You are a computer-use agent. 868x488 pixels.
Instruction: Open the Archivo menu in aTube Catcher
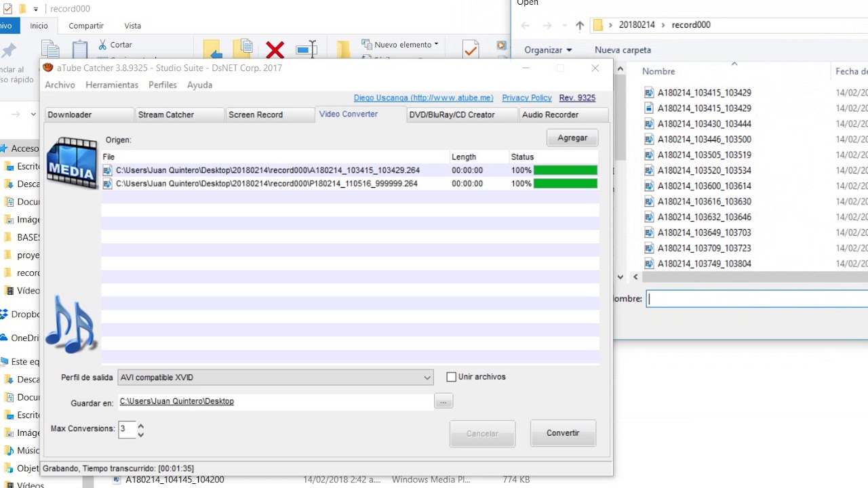60,85
